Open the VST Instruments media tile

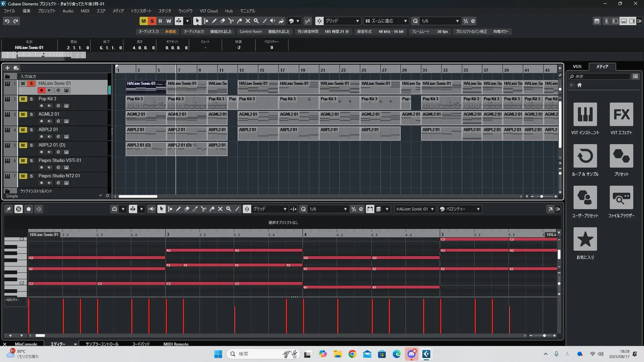click(x=585, y=114)
